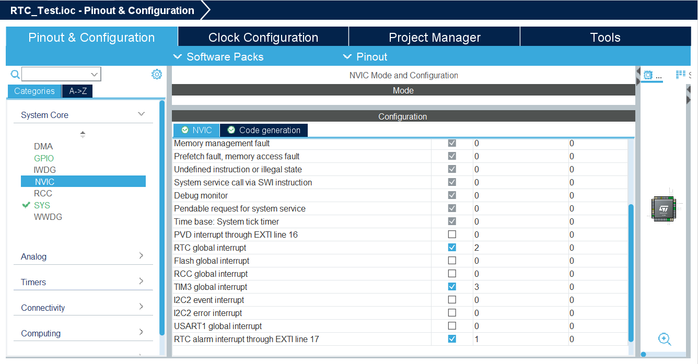Open the Pinout dropdown menu
Viewport: 698px width, 364px height.
pyautogui.click(x=365, y=57)
